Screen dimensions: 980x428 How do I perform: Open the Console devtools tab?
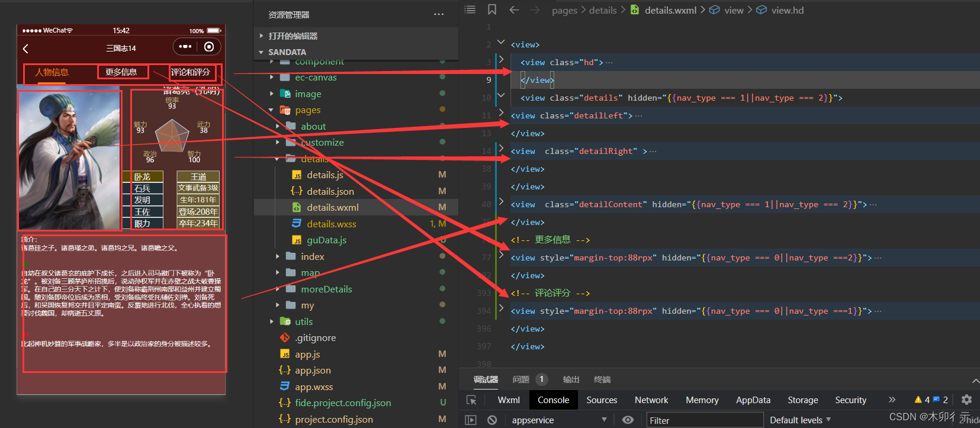point(553,400)
